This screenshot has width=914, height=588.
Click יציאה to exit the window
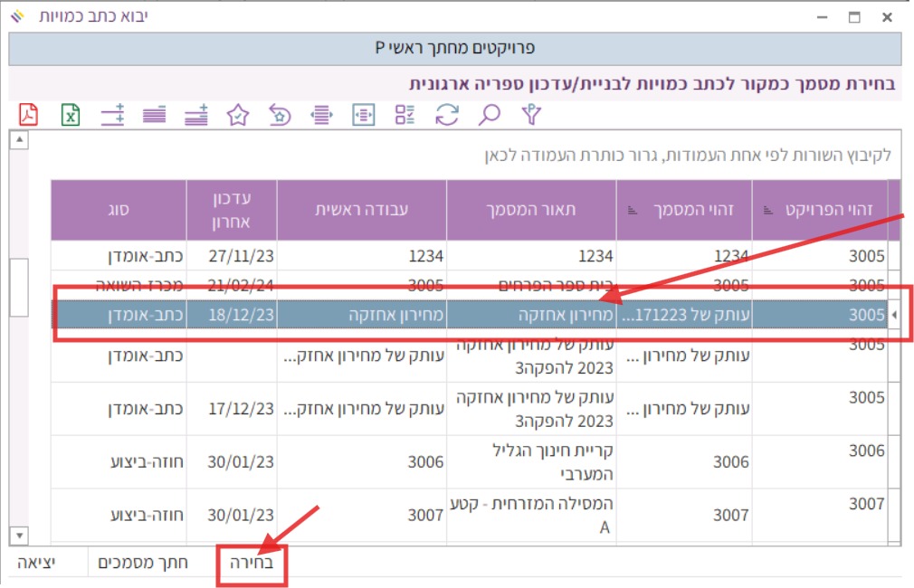pyautogui.click(x=36, y=563)
